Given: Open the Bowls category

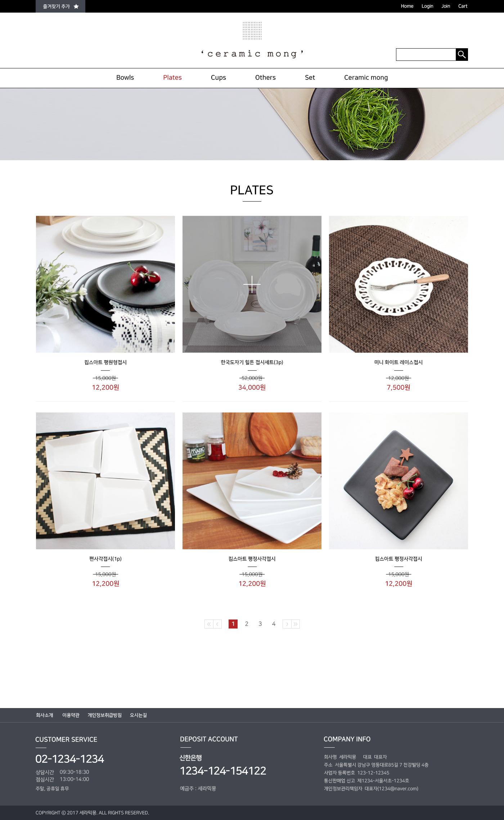Looking at the screenshot, I should 125,78.
